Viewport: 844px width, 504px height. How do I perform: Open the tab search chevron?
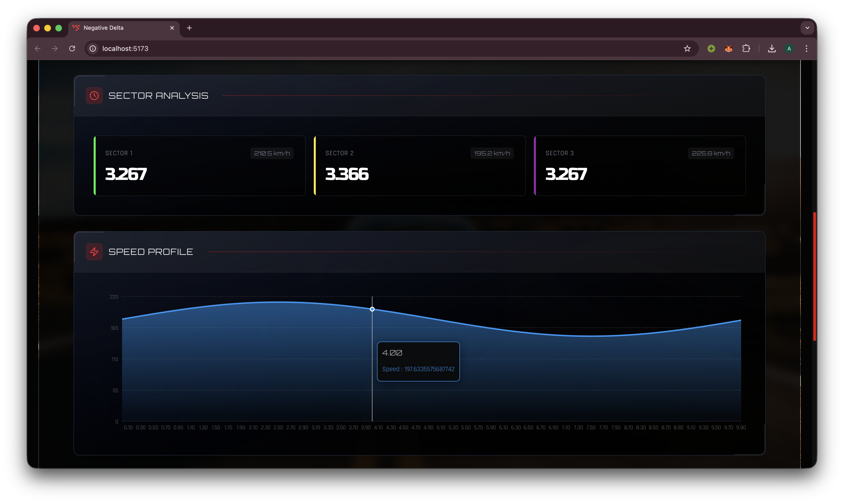click(x=807, y=28)
